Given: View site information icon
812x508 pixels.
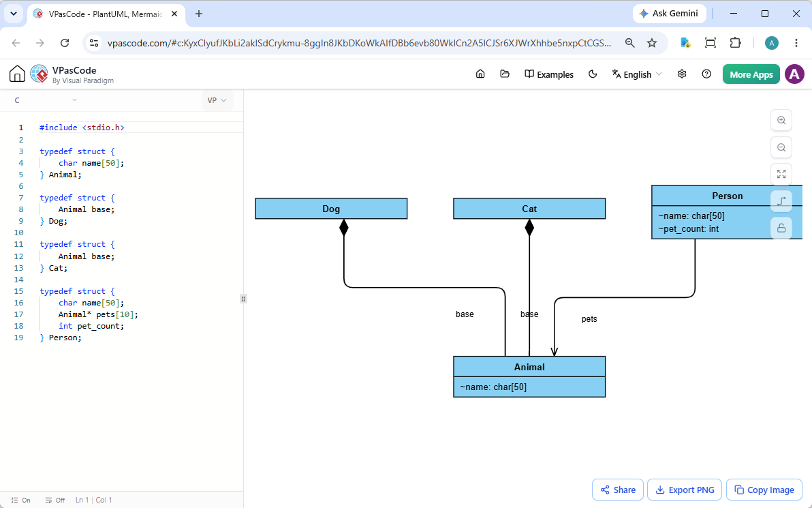Looking at the screenshot, I should [94, 43].
